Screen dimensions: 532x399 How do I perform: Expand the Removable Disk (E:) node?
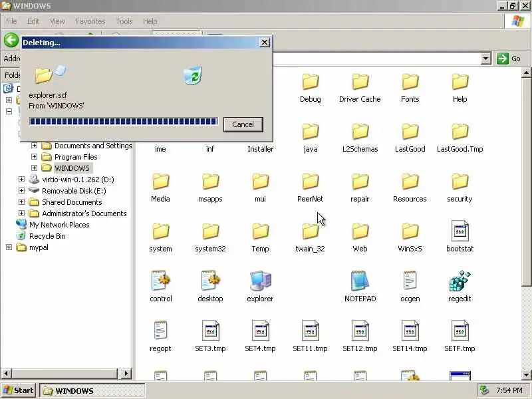(x=21, y=190)
